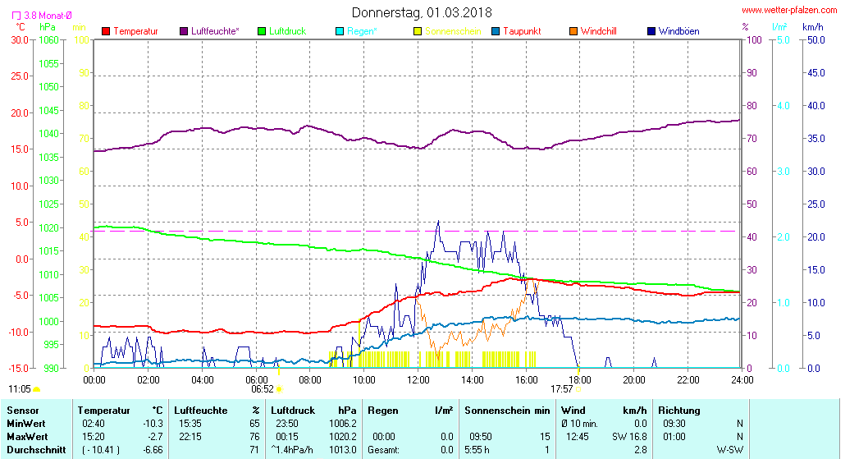Screen dimensions: 868x459
Task: Click the purple Luftfeuchte legend swatch
Action: coord(184,31)
